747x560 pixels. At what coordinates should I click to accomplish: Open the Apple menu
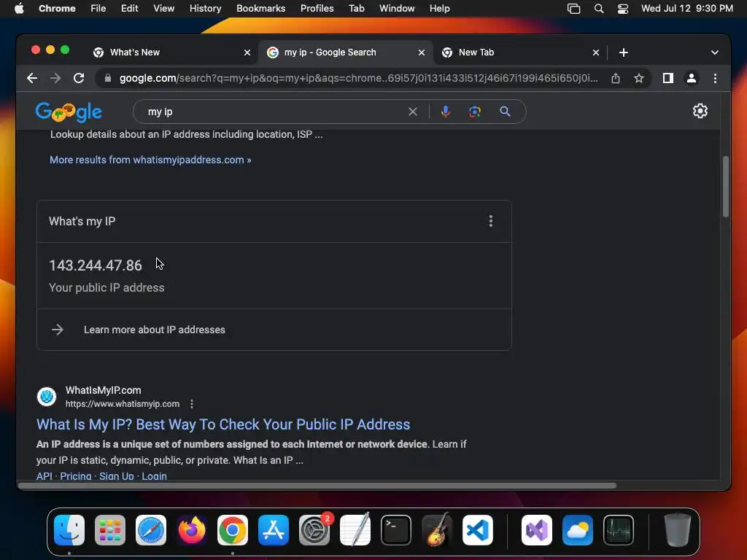[x=19, y=8]
